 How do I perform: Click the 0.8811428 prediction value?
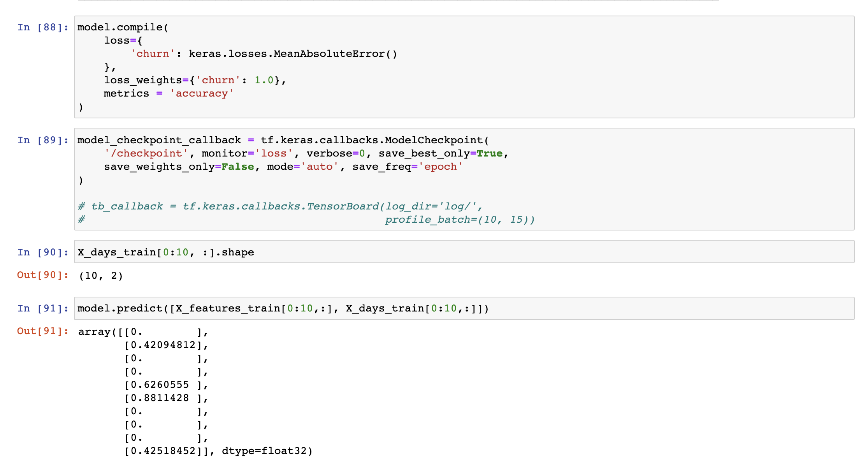click(160, 398)
